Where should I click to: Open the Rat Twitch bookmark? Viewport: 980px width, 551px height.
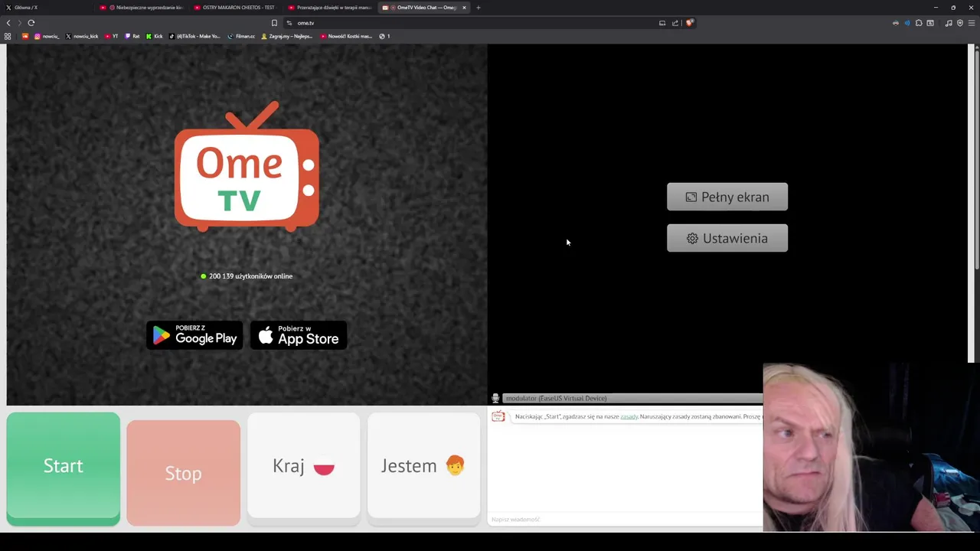point(132,36)
